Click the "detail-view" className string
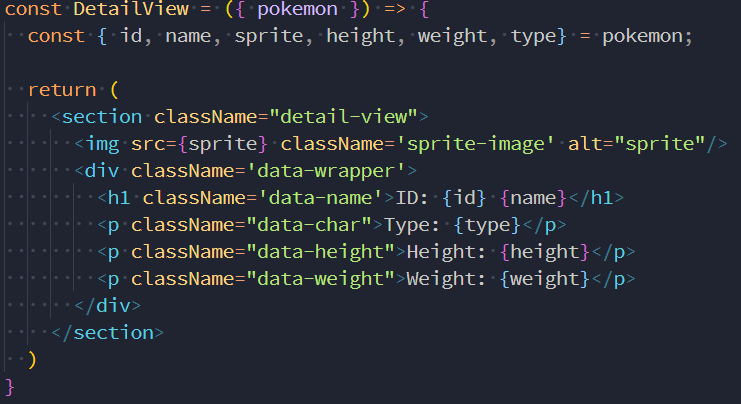 pyautogui.click(x=343, y=116)
